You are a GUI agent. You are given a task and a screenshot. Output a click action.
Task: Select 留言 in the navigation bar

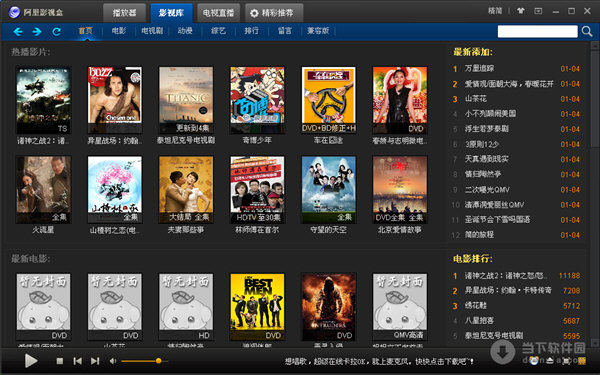click(285, 31)
